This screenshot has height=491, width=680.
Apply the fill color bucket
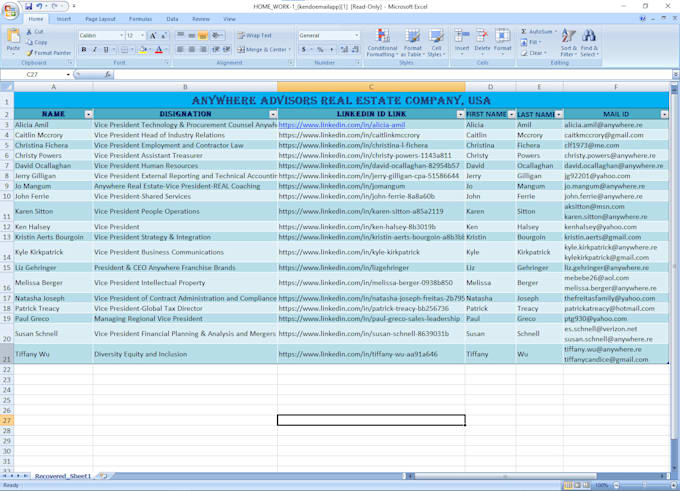pyautogui.click(x=142, y=50)
